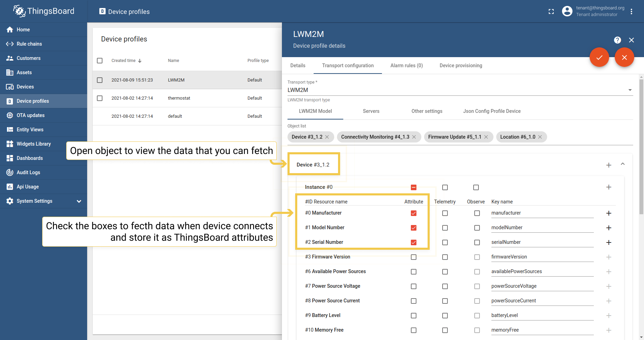644x340 pixels.
Task: Open the user account menu dots
Action: point(631,11)
